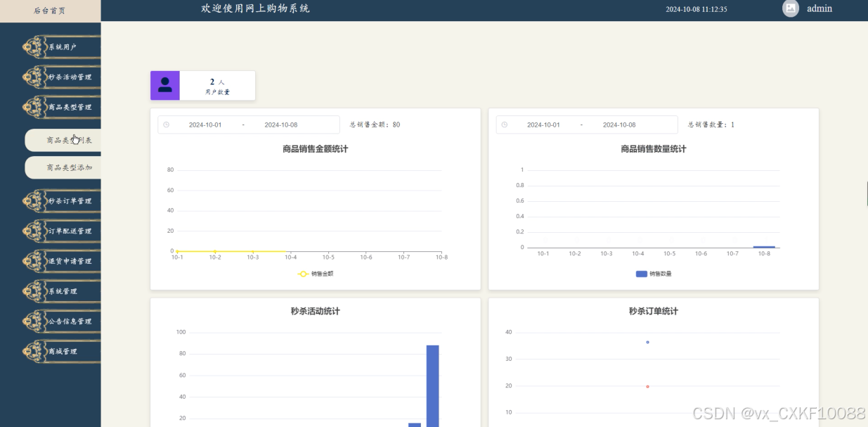Click the ornament icon beside 公告信息管理

click(35, 321)
